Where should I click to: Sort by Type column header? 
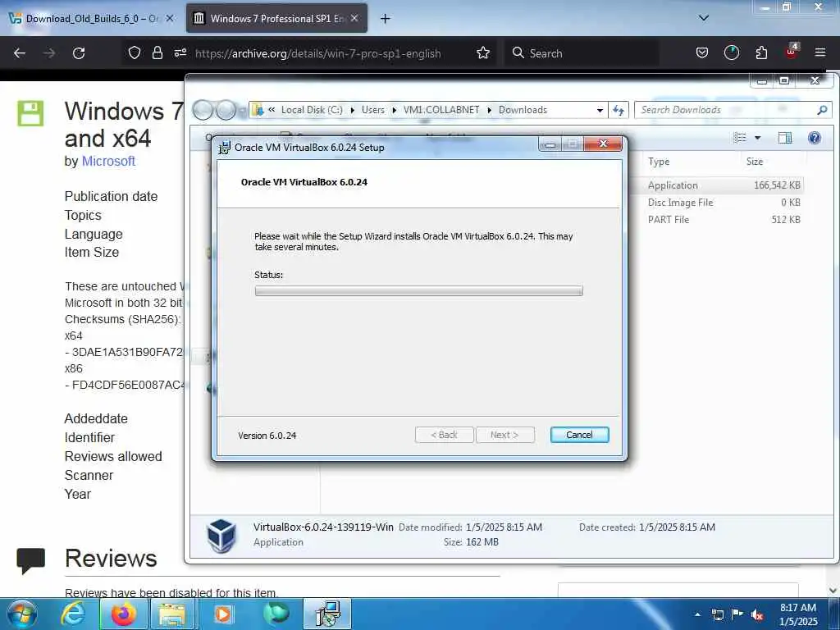pyautogui.click(x=659, y=162)
